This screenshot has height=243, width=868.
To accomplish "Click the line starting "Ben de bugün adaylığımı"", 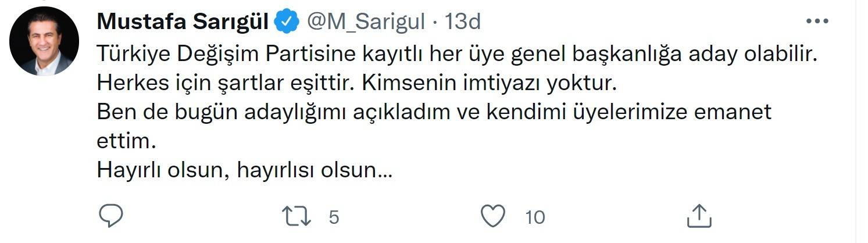I will pos(434,113).
